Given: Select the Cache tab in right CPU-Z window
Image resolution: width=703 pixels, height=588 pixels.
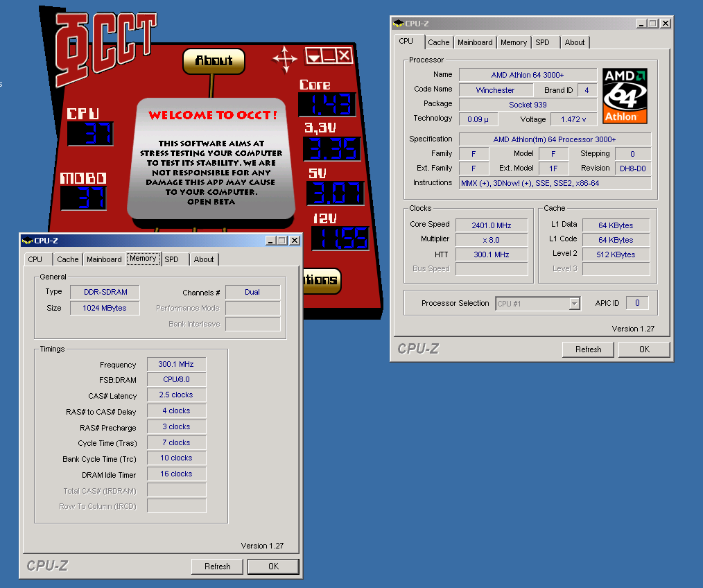Looking at the screenshot, I should pyautogui.click(x=438, y=42).
